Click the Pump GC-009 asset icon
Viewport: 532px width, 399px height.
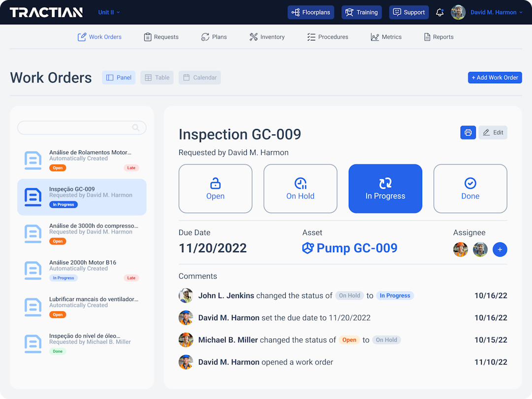[x=308, y=248]
